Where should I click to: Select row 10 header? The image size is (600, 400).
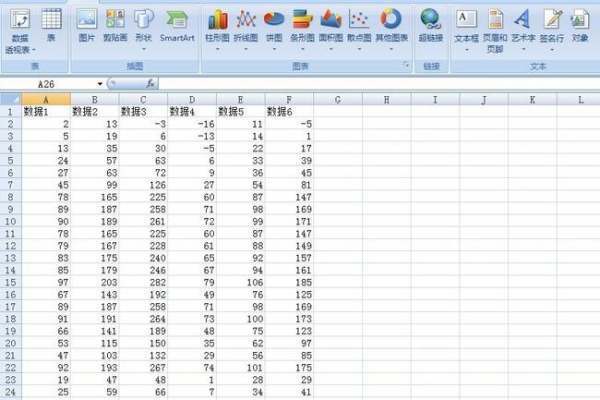click(x=11, y=221)
